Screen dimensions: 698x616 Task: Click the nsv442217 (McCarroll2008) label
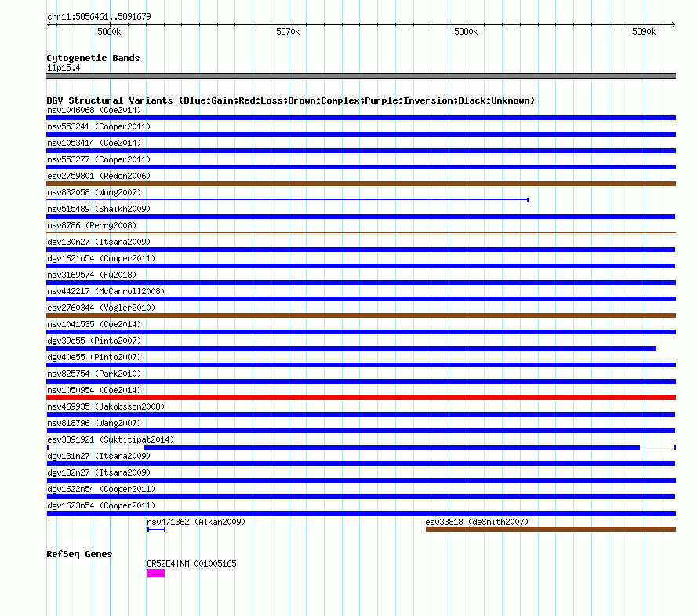(x=106, y=291)
